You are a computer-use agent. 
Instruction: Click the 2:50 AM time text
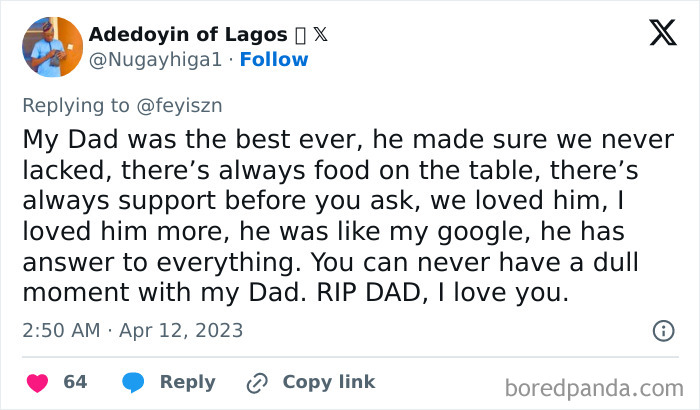[x=60, y=330]
